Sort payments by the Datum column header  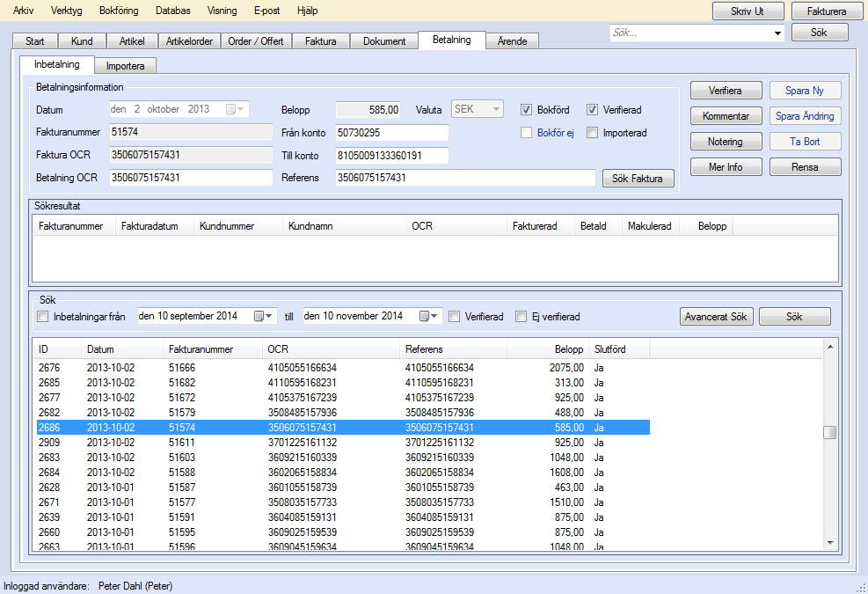pyautogui.click(x=121, y=349)
